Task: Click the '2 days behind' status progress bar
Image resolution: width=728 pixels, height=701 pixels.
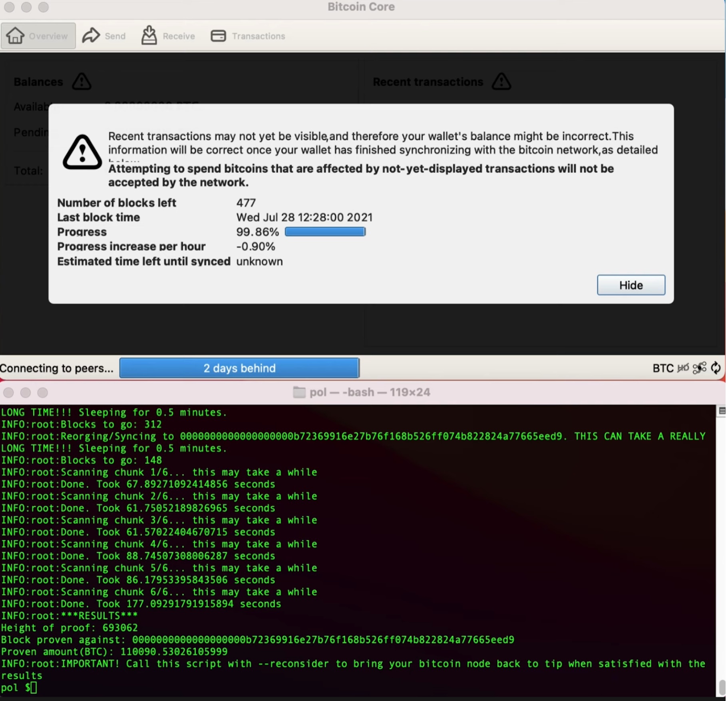Action: pos(239,368)
